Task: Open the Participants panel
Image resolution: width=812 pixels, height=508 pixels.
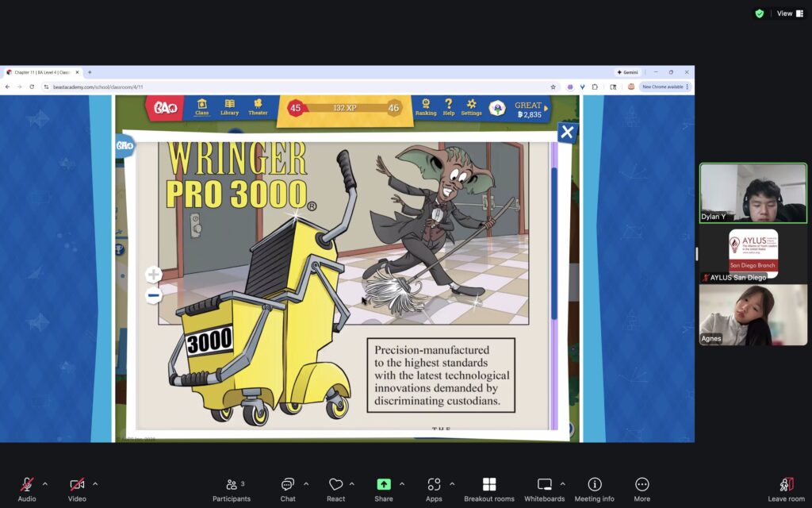Action: point(231,485)
